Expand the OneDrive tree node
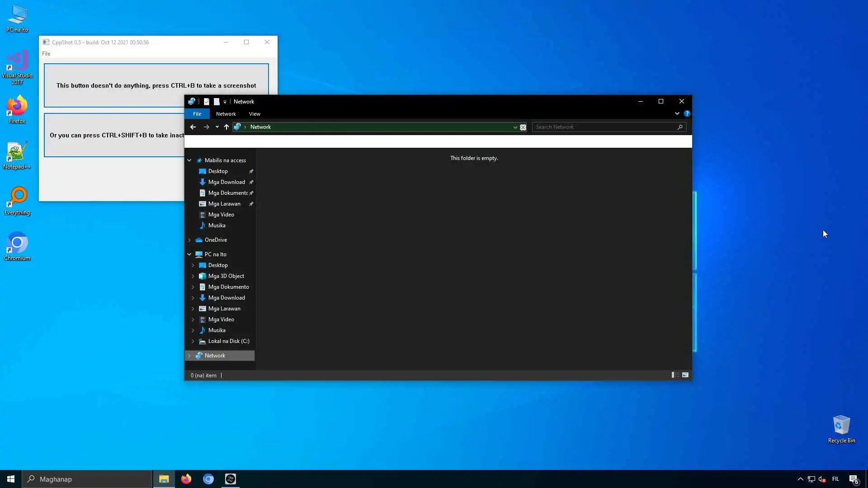Viewport: 868px width, 488px height. 189,240
